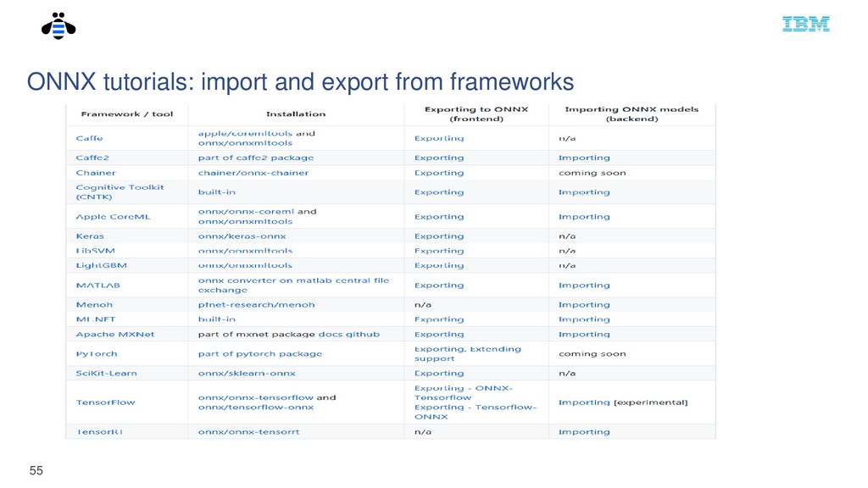Click 'built-in' in the CNTK row
Viewport: 868px width, 488px height.
click(217, 192)
